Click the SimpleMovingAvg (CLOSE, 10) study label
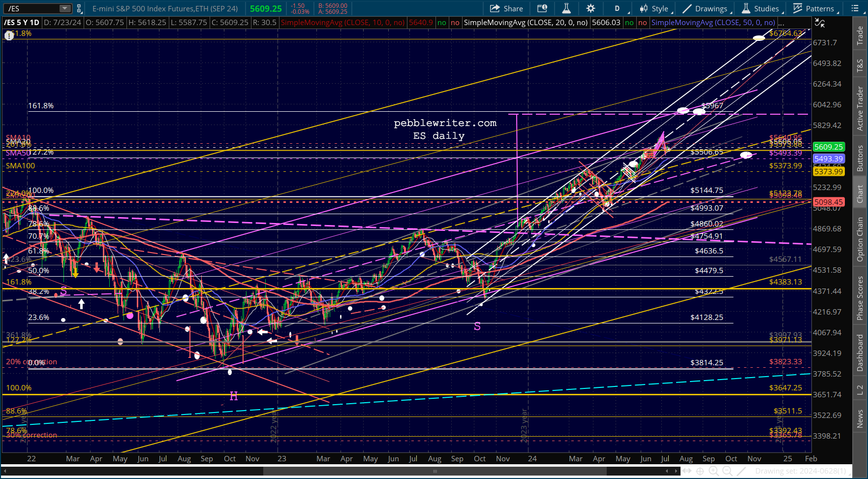 (x=343, y=23)
